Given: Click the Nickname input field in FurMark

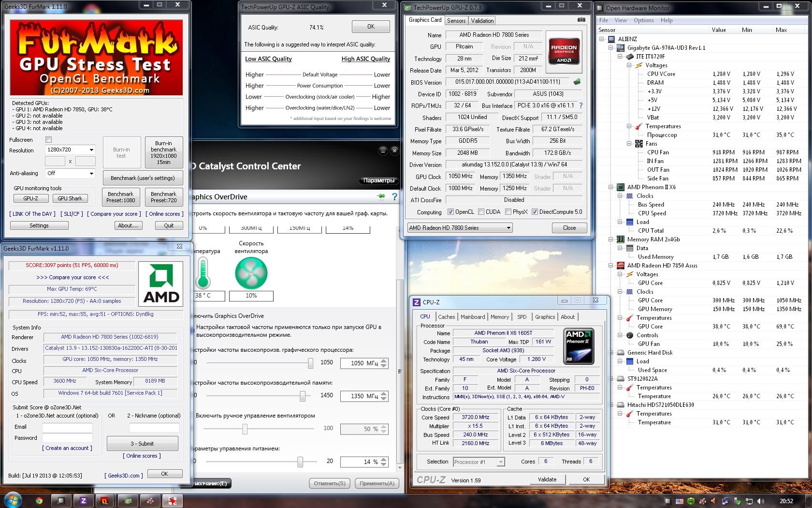Looking at the screenshot, I should 154,427.
